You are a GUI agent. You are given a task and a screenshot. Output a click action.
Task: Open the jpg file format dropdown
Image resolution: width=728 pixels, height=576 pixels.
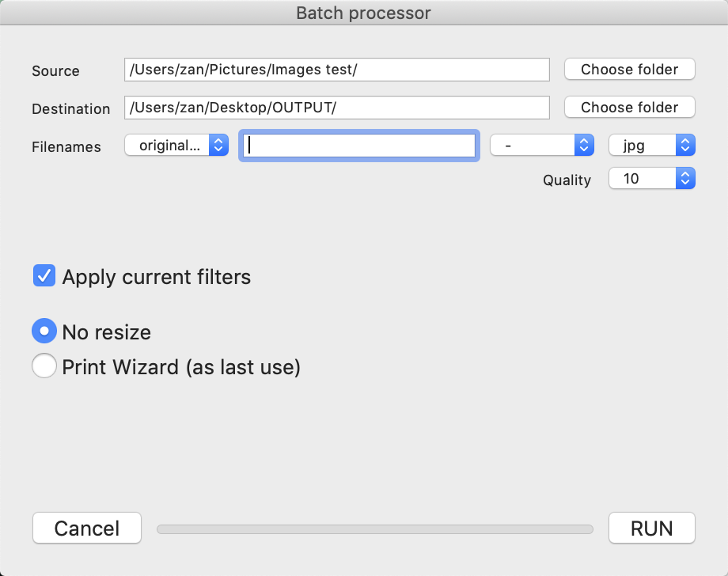651,146
